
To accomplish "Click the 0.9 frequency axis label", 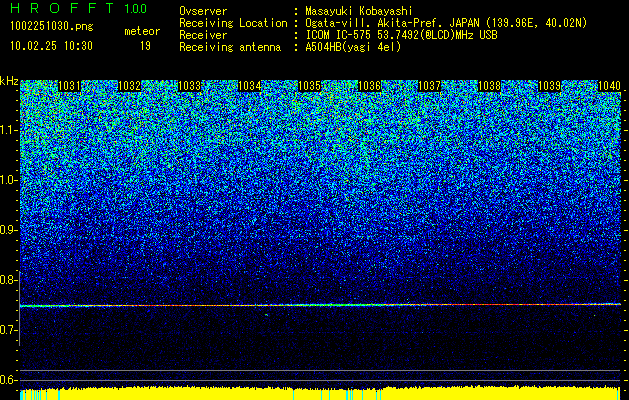I will tap(9, 230).
